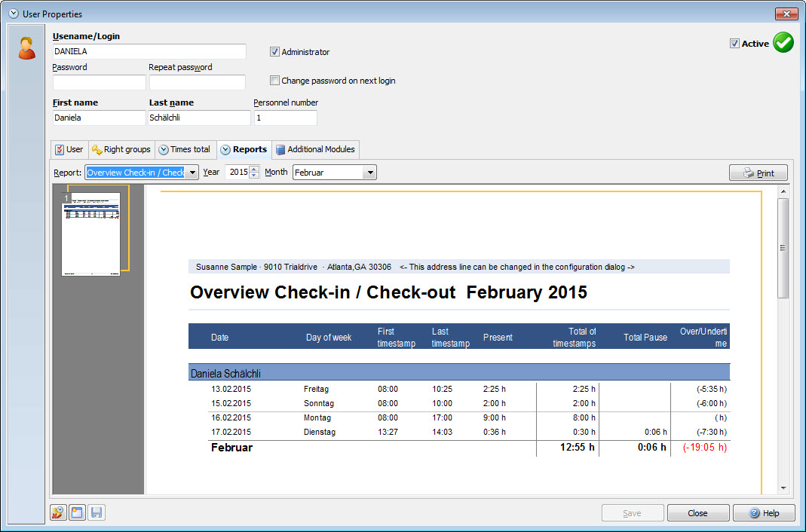Enable Change password on next login

(x=275, y=81)
